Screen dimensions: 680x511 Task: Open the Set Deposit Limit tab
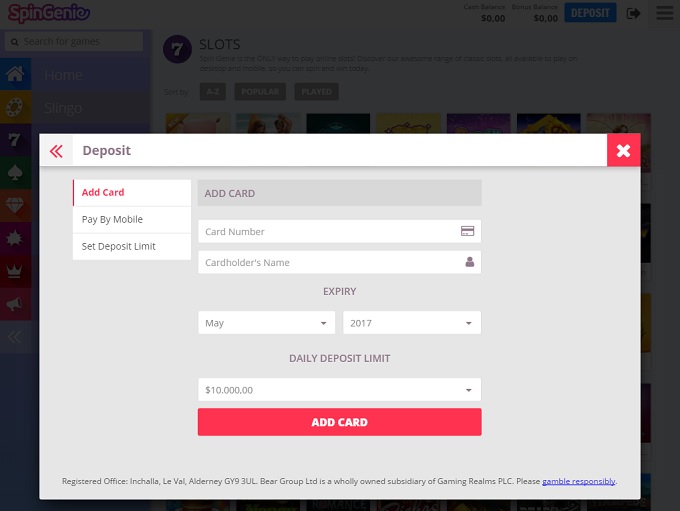pos(132,246)
